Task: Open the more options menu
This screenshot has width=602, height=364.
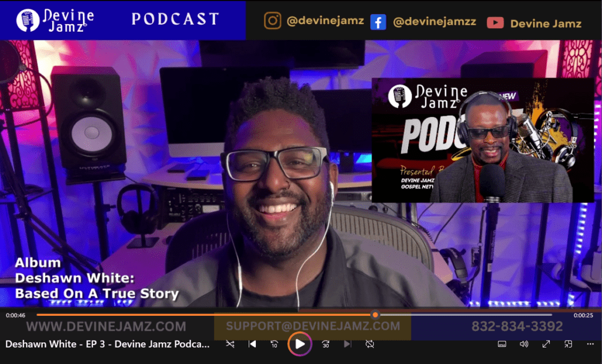Action: tap(590, 344)
